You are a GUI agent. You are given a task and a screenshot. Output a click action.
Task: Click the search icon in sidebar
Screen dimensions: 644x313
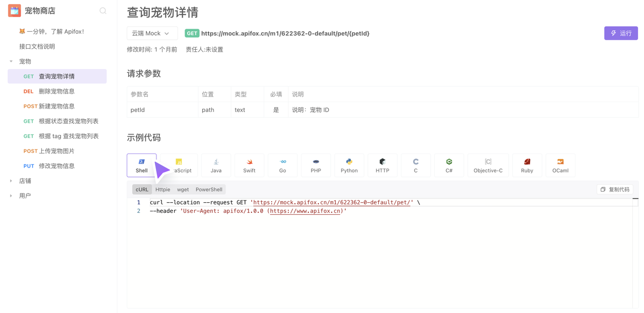tap(103, 11)
